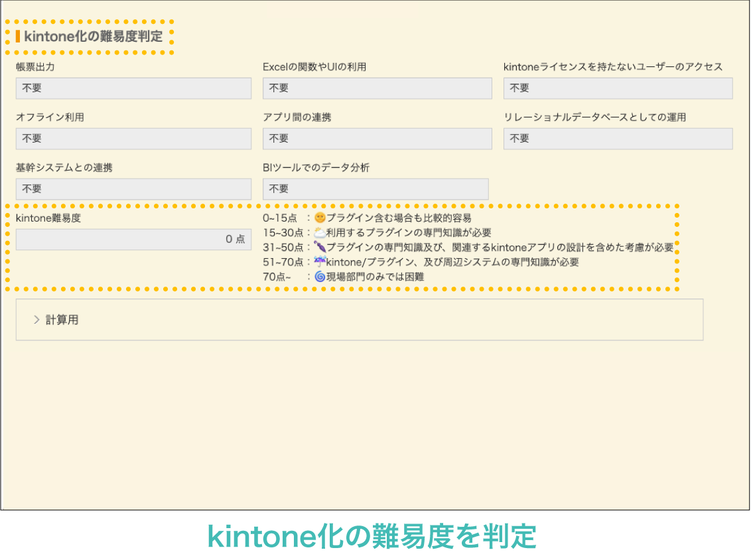This screenshot has width=751, height=560.
Task: Click the リレーショナルデータベースとしての運用 label
Action: pos(595,117)
